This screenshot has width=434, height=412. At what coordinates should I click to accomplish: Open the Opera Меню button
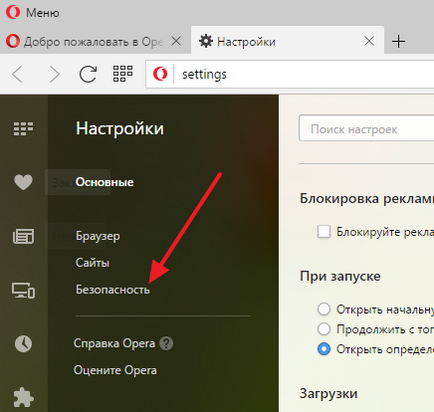[33, 13]
